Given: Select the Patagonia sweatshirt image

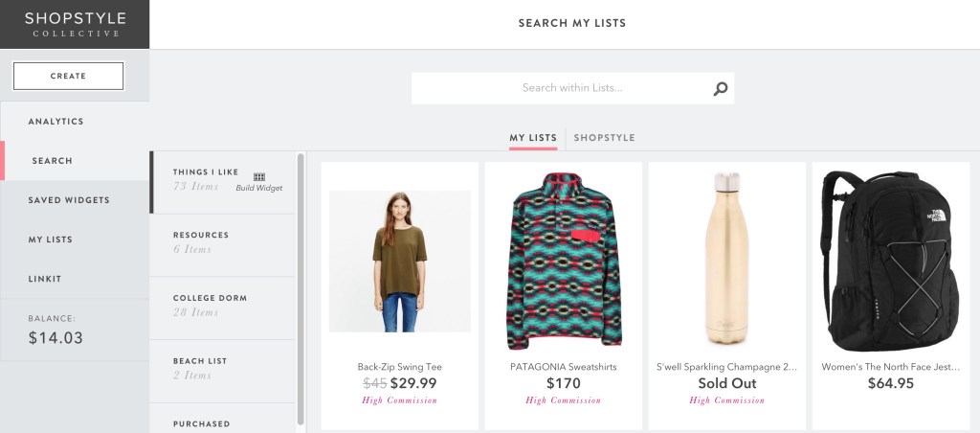Looking at the screenshot, I should coord(564,261).
